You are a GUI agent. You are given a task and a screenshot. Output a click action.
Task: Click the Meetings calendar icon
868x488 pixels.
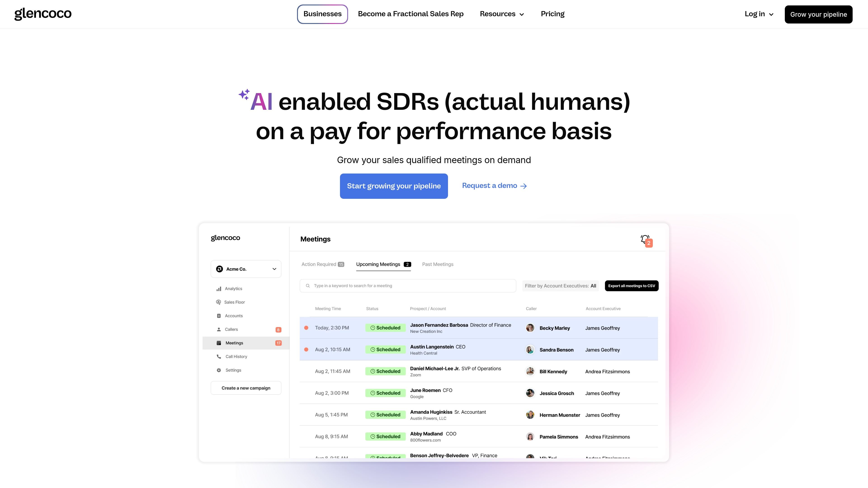pyautogui.click(x=219, y=343)
